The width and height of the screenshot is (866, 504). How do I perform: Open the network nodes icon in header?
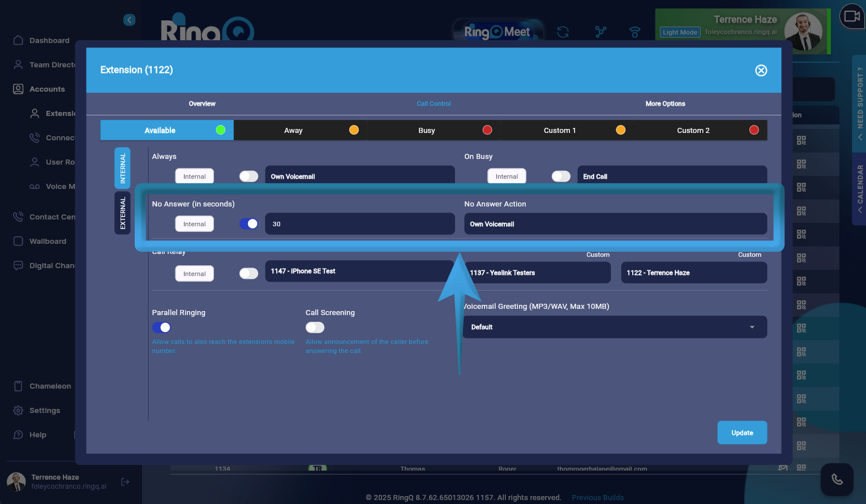601,32
